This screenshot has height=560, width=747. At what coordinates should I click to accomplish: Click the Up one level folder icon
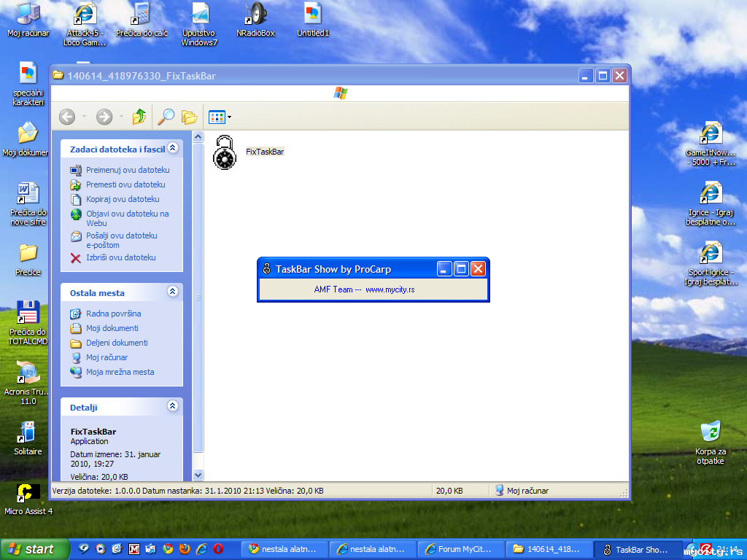pyautogui.click(x=139, y=117)
